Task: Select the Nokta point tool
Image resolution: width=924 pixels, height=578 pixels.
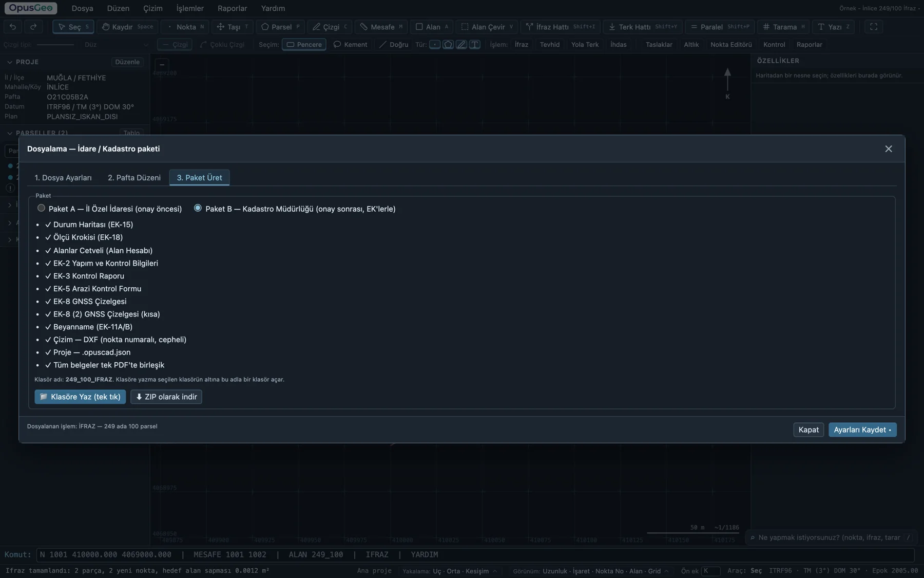Action: [x=185, y=27]
